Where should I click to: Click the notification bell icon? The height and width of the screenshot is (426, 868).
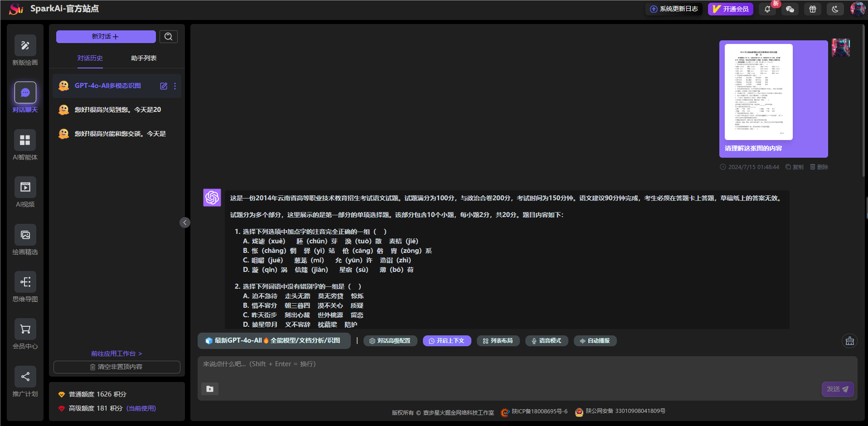tap(767, 9)
